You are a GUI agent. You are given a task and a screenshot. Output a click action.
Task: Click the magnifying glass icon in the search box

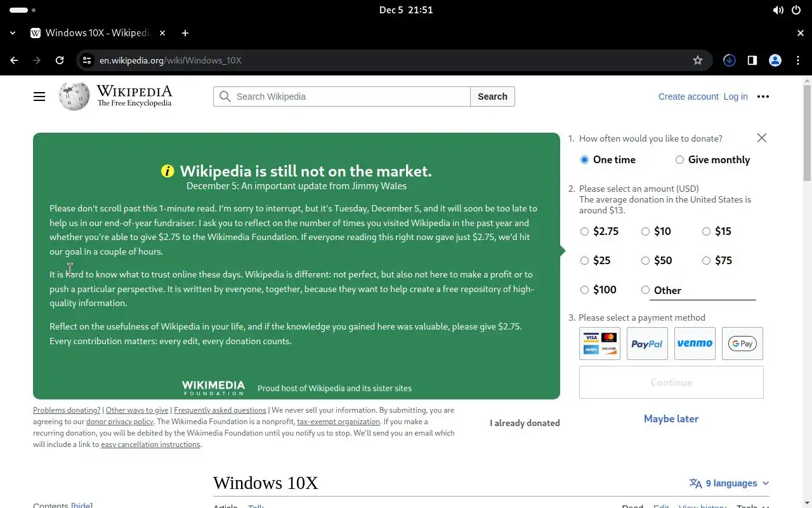click(225, 97)
